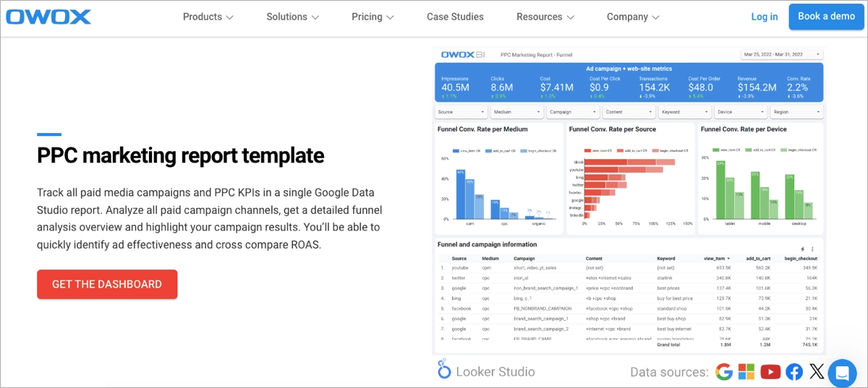The width and height of the screenshot is (868, 388).
Task: Click the Cost Per Order $48.0 value
Action: 701,87
